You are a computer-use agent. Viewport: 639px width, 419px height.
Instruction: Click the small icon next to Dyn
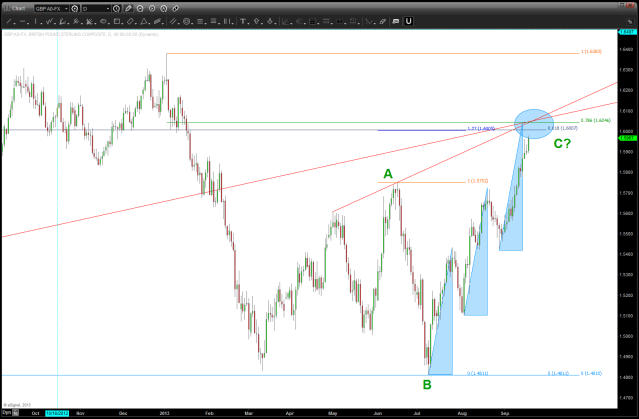click(16, 413)
